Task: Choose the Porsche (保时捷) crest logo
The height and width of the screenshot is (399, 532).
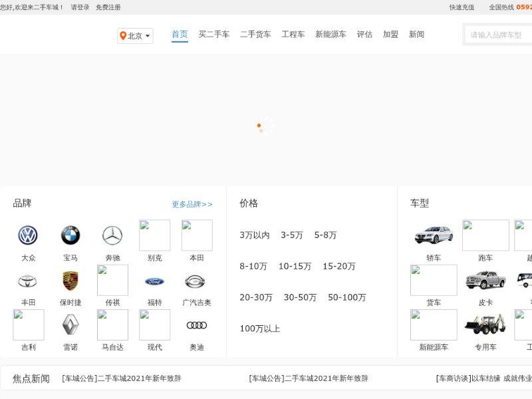Action: point(70,281)
